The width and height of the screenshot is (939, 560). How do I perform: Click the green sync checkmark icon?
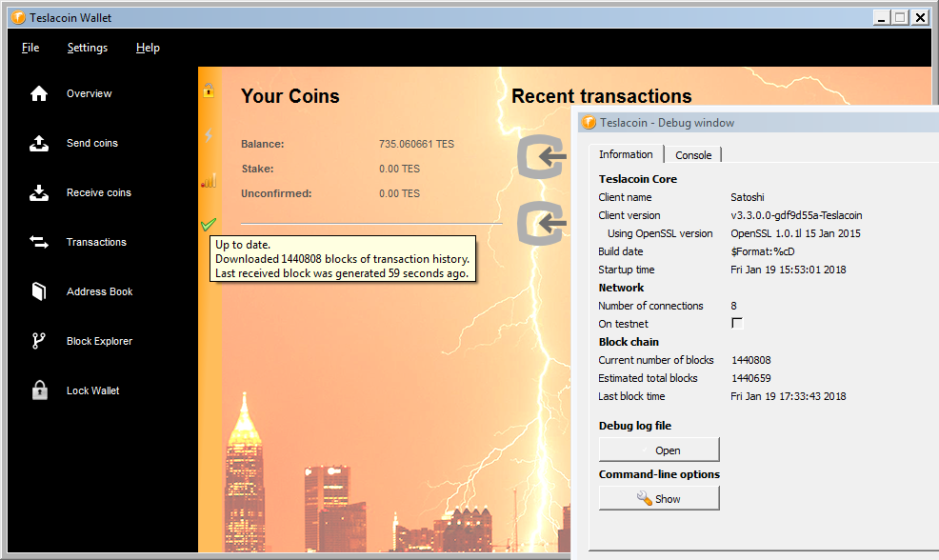click(209, 225)
